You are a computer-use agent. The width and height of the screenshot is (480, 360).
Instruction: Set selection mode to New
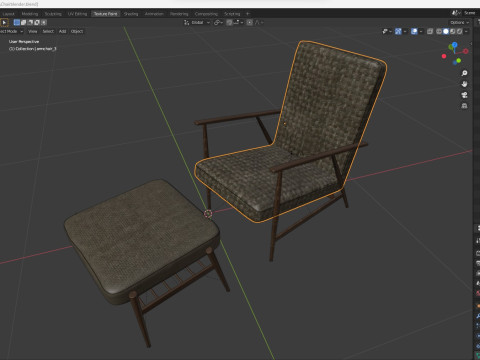coord(17,22)
